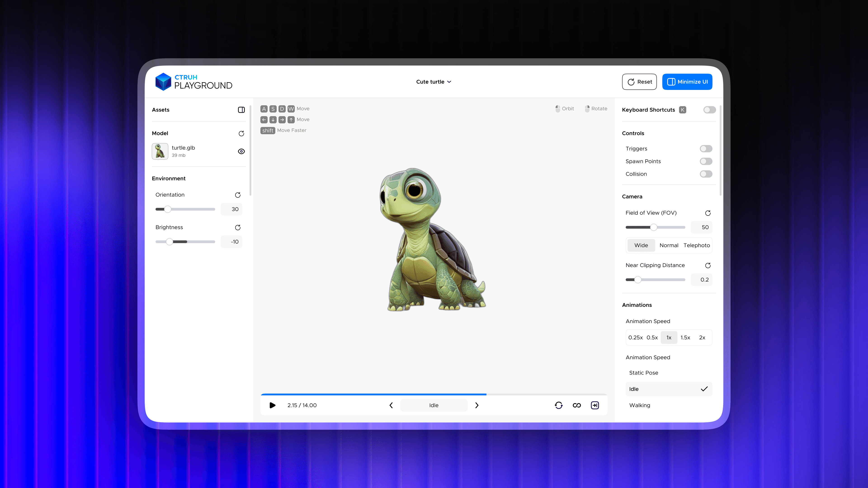Reset the Orientation value icon
The image size is (868, 488).
(x=238, y=195)
